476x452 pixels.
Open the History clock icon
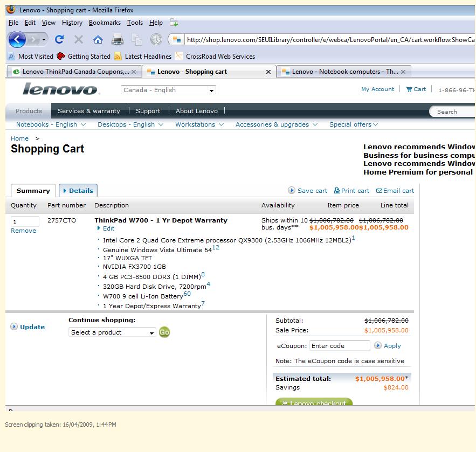156,39
